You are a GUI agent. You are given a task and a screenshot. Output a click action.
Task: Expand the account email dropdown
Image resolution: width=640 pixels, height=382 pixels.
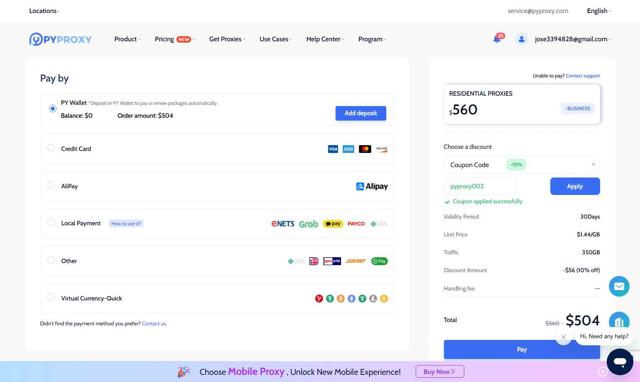coord(572,39)
